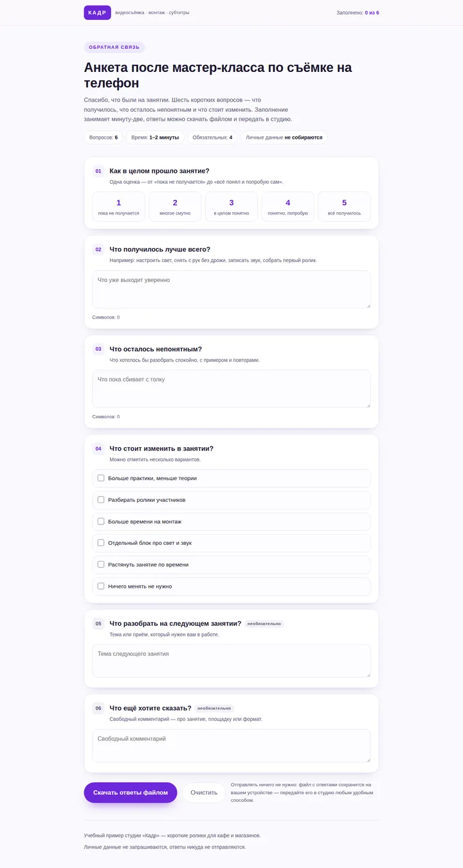Click 'Скачать ответы файлом' button
This screenshot has height=868, width=463.
click(131, 793)
